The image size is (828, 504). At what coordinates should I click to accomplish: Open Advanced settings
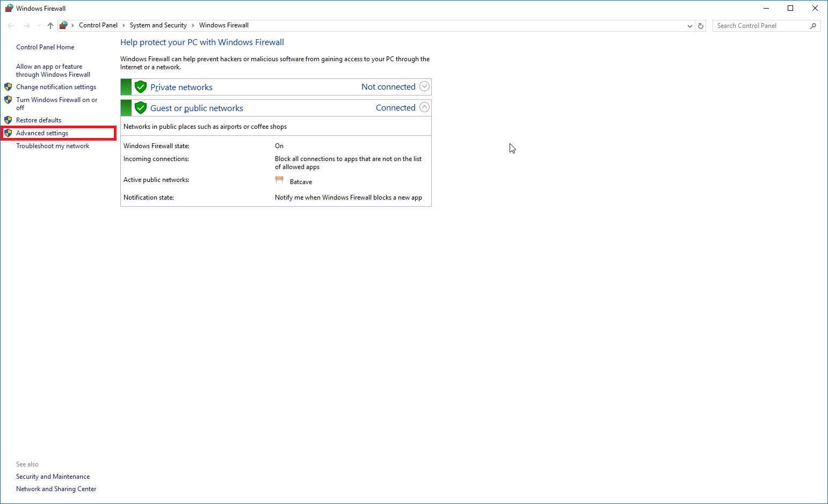42,133
